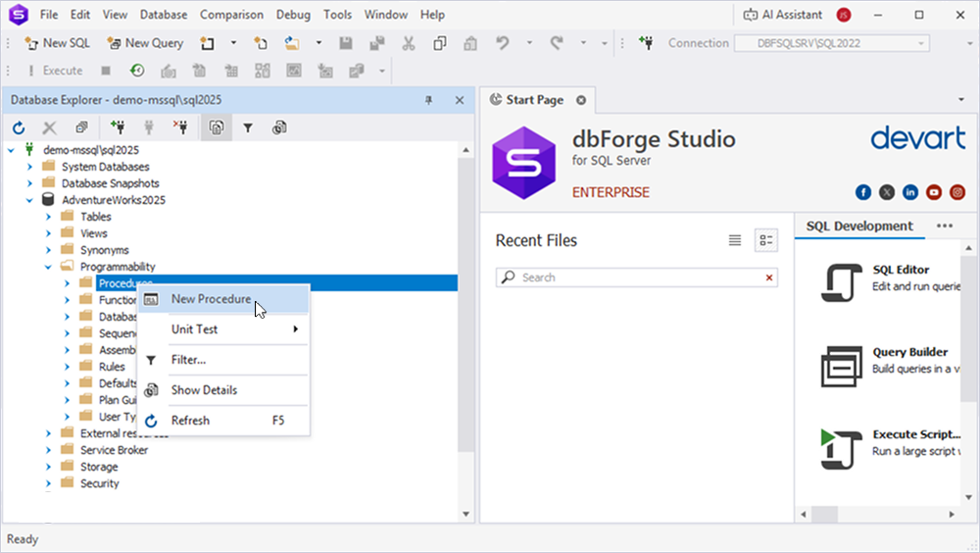Viewport: 980px width, 553px height.
Task: Click the Undo arrow icon
Action: pos(503,43)
